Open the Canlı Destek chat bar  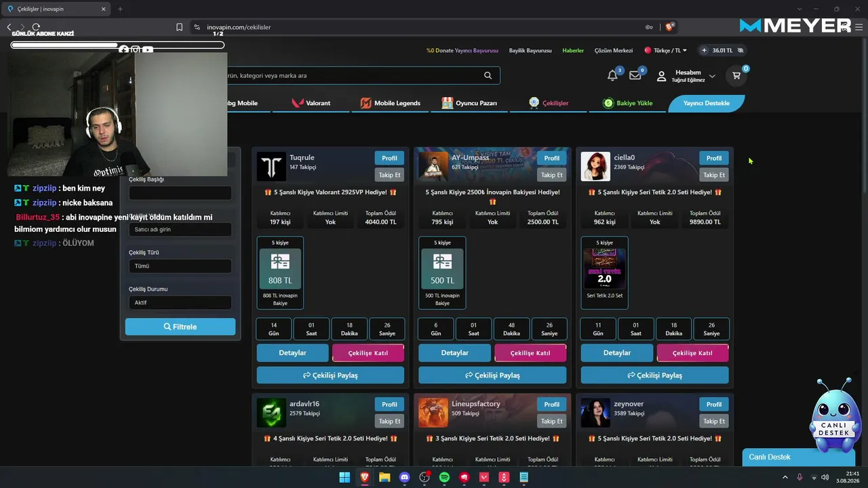[799, 457]
